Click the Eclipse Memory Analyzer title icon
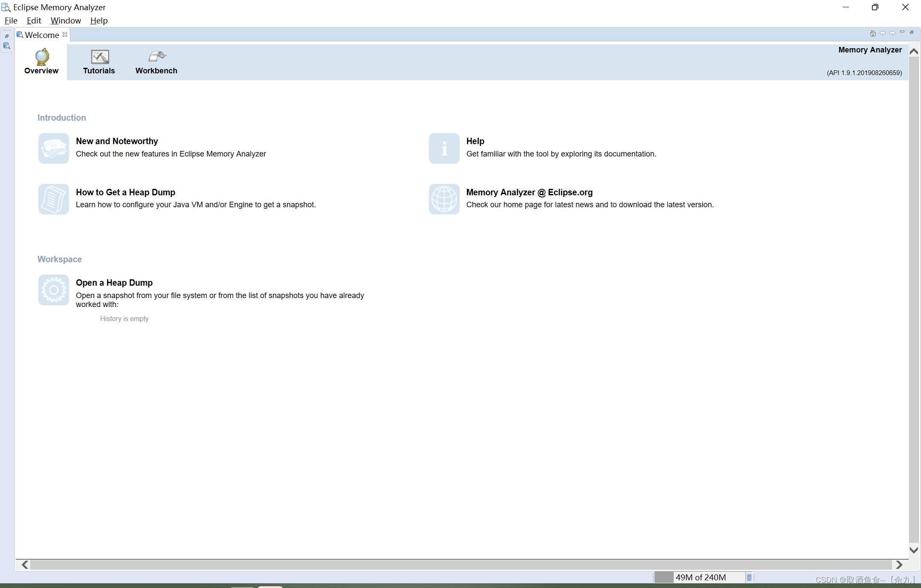The image size is (921, 588). (x=6, y=7)
